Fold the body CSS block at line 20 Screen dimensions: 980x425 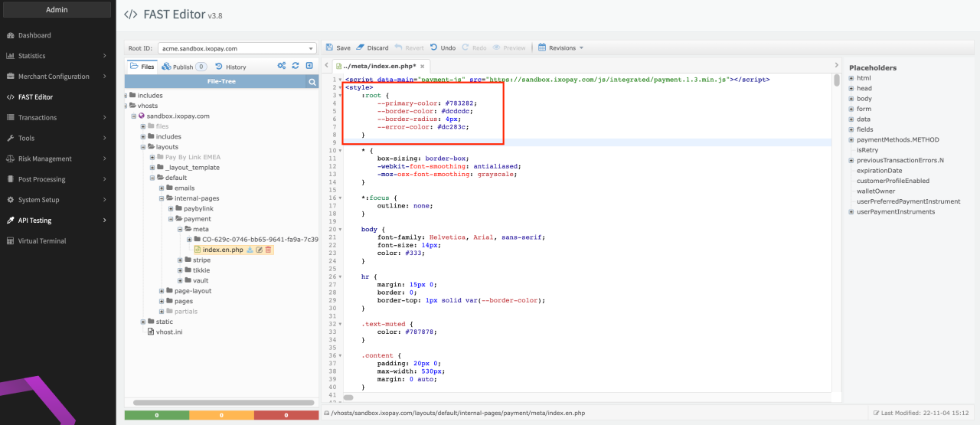[x=340, y=229]
